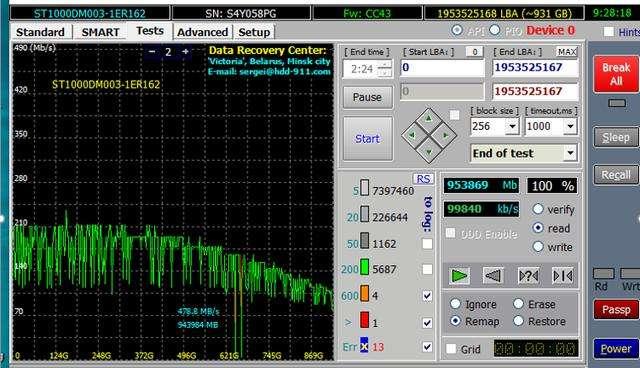Select the Erase radio button
The image size is (640, 368).
pyautogui.click(x=518, y=304)
